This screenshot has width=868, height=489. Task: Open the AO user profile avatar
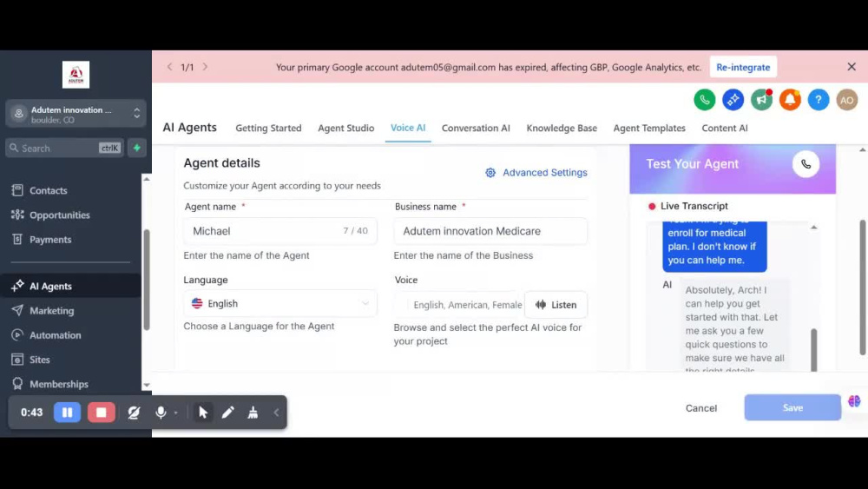coord(846,100)
